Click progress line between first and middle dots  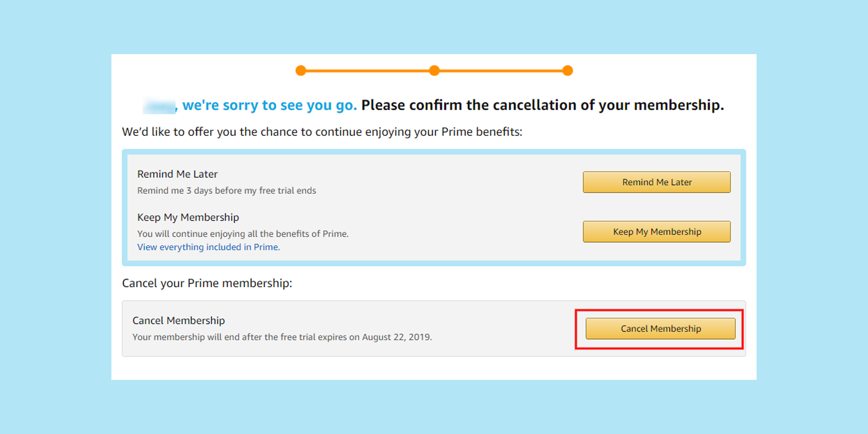point(367,71)
